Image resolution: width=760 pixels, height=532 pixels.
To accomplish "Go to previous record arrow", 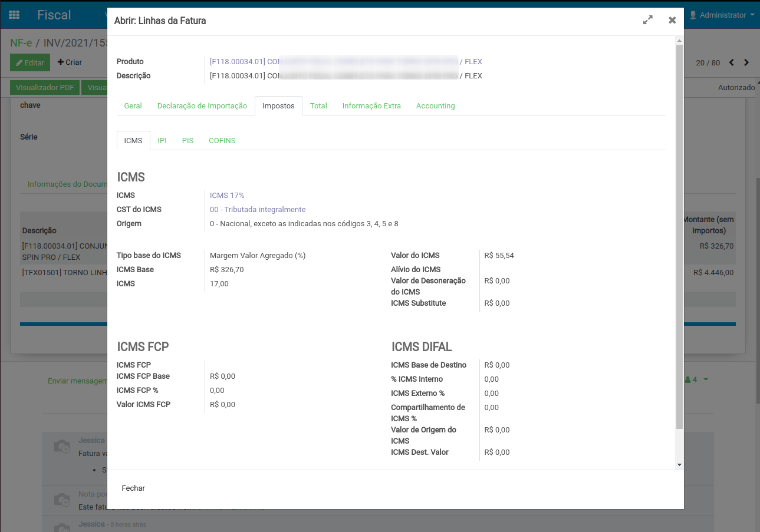I will click(732, 62).
